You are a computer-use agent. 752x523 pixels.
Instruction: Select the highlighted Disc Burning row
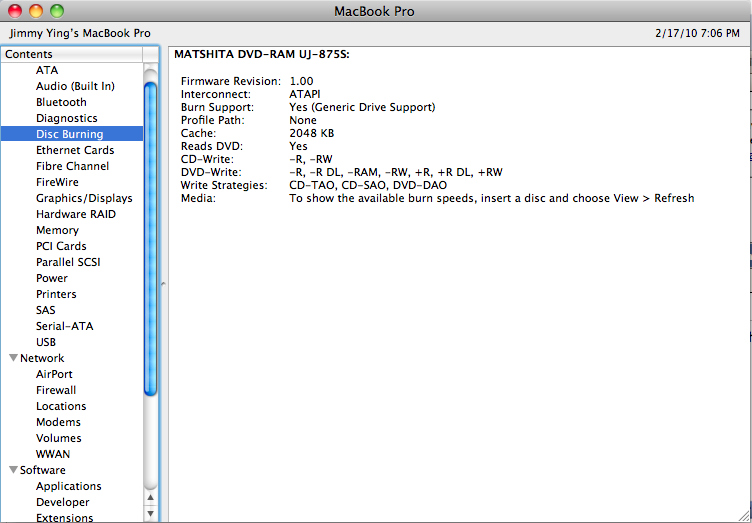pos(72,134)
